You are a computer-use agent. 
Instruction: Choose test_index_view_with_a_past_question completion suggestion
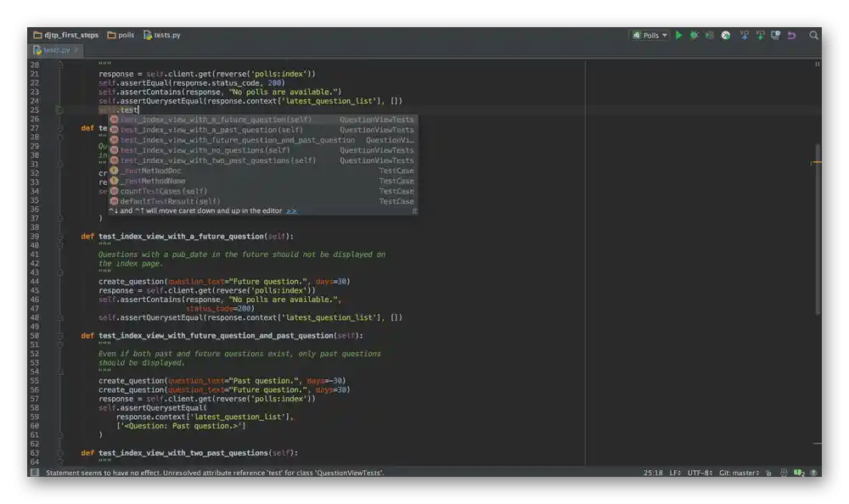pyautogui.click(x=262, y=130)
